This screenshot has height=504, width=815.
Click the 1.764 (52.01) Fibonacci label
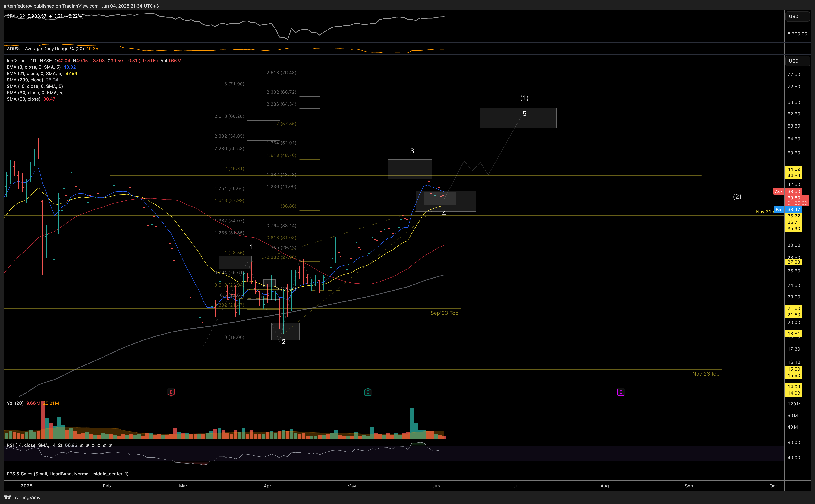pos(281,143)
